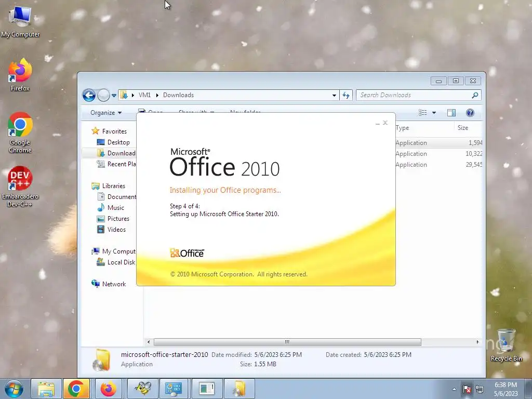
Task: Switch to Chrome in the taskbar
Action: tap(76, 389)
